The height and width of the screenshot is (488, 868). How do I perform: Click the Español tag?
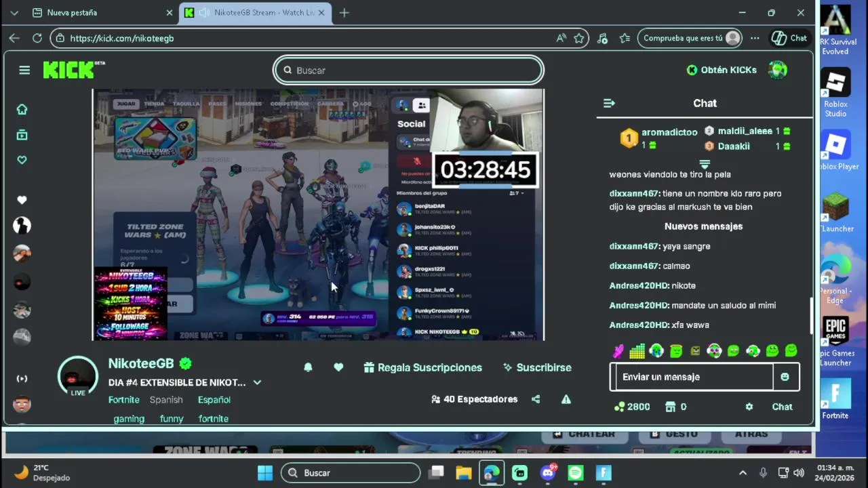(214, 400)
